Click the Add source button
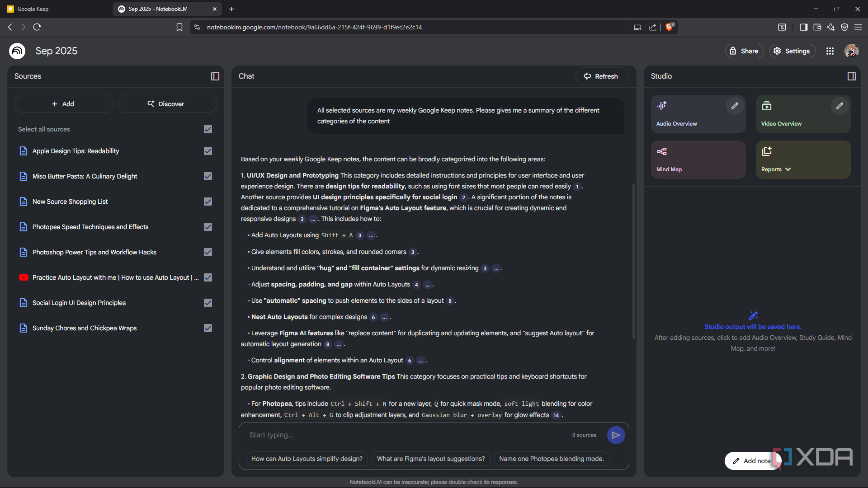868x488 pixels. [x=64, y=104]
